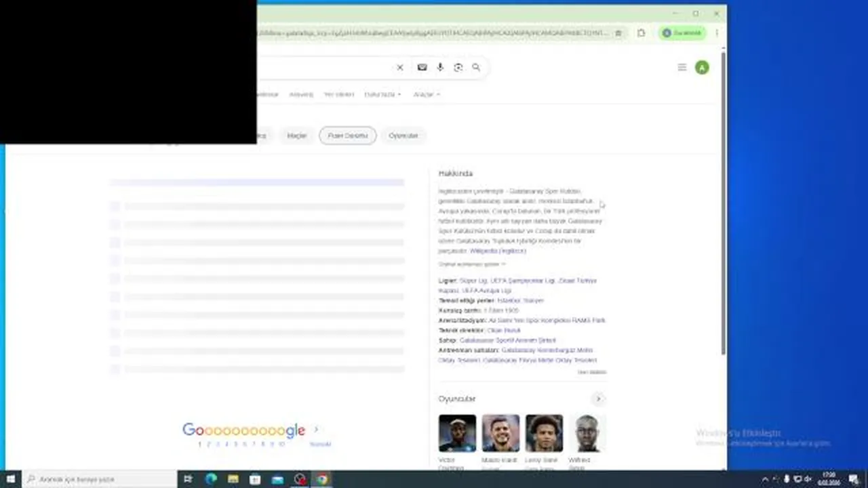Click the Windows taskbar search box
This screenshot has width=868, height=488.
(x=100, y=479)
